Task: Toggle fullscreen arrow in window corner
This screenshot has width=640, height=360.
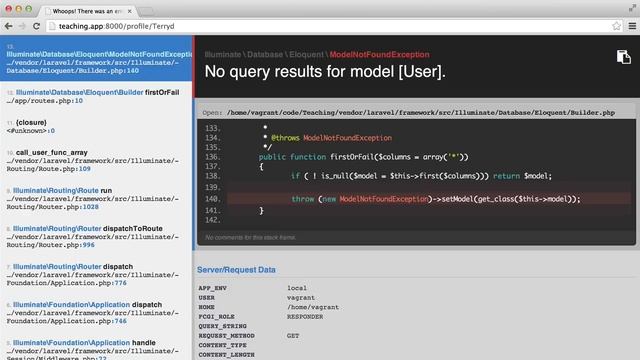Action: tap(632, 8)
